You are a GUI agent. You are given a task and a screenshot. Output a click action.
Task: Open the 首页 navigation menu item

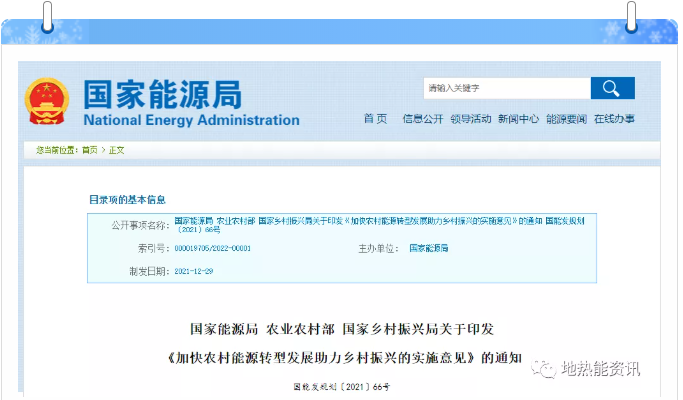pyautogui.click(x=375, y=119)
